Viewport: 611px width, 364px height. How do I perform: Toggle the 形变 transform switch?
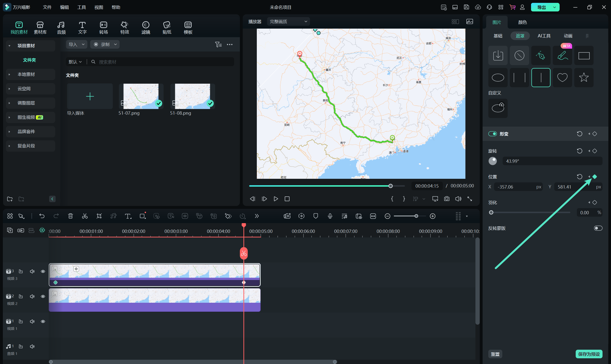(492, 134)
